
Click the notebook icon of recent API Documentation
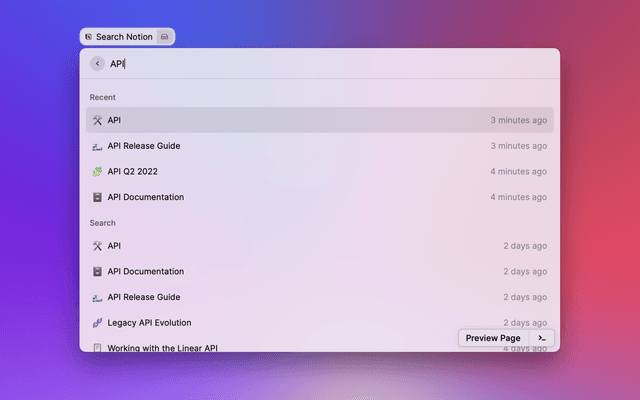coord(97,197)
